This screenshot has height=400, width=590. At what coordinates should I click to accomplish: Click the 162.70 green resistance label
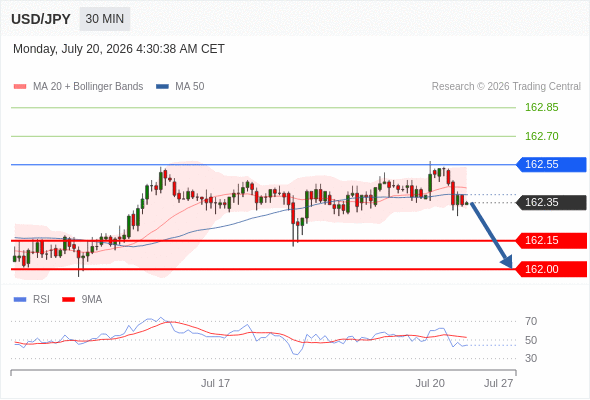(541, 136)
